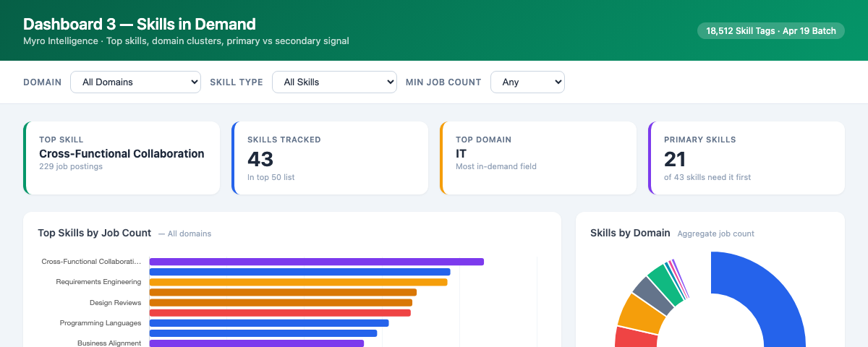The image size is (868, 347).
Task: Open the Domain dropdown set to All Domains
Action: tap(135, 82)
